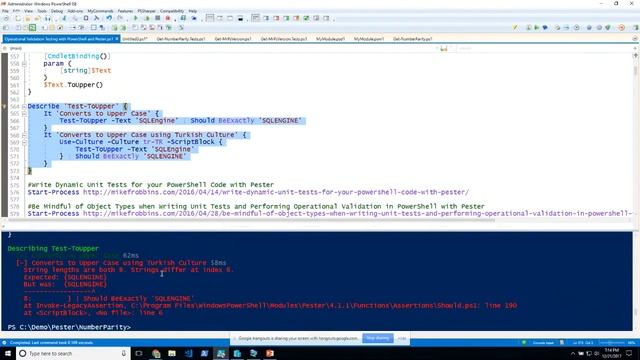Viewport: 640px width, 360px height.
Task: Click the red circle debugger icon
Action: (x=168, y=18)
